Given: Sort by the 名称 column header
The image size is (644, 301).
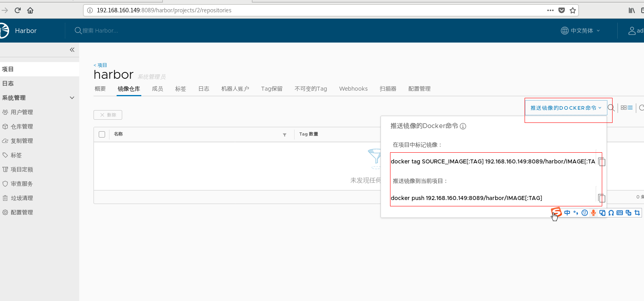Looking at the screenshot, I should click(x=118, y=134).
